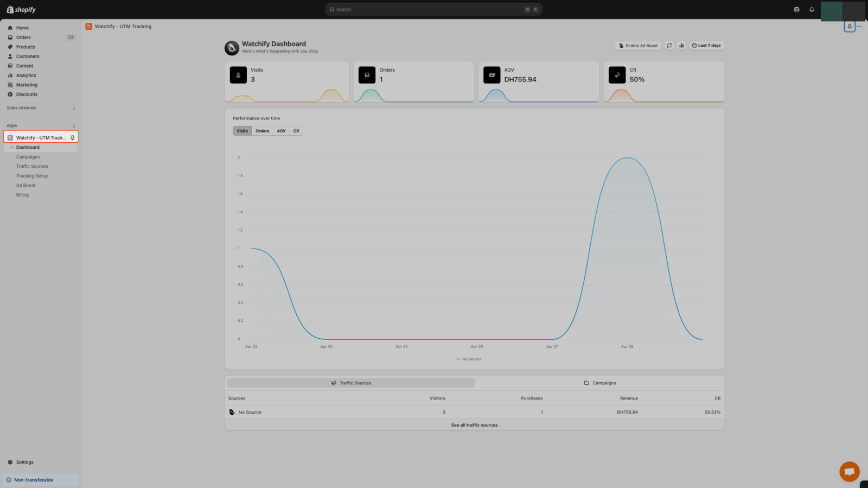
Task: Expand the Sales channels section
Action: pyautogui.click(x=74, y=109)
